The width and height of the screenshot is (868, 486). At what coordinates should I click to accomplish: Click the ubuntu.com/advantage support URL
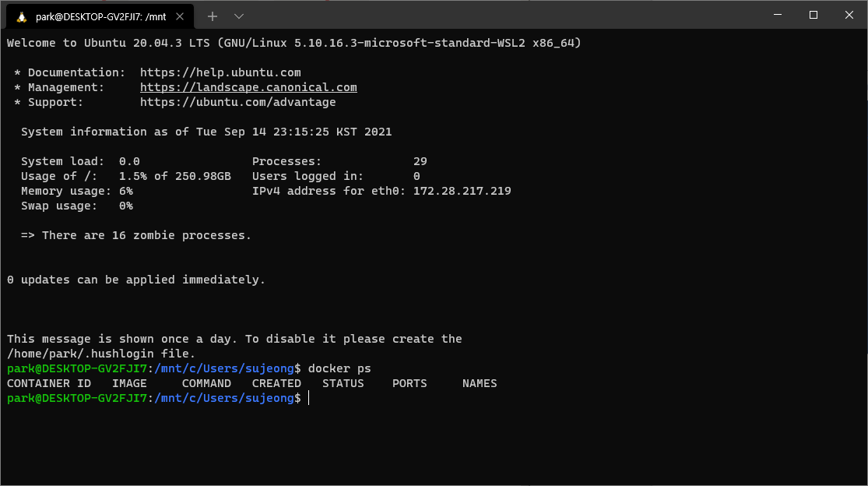pyautogui.click(x=237, y=102)
